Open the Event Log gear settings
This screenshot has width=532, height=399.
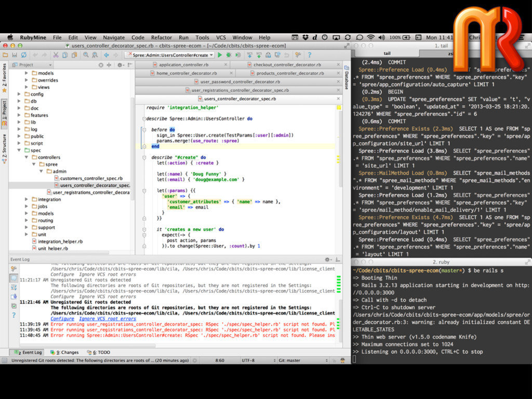click(x=328, y=260)
